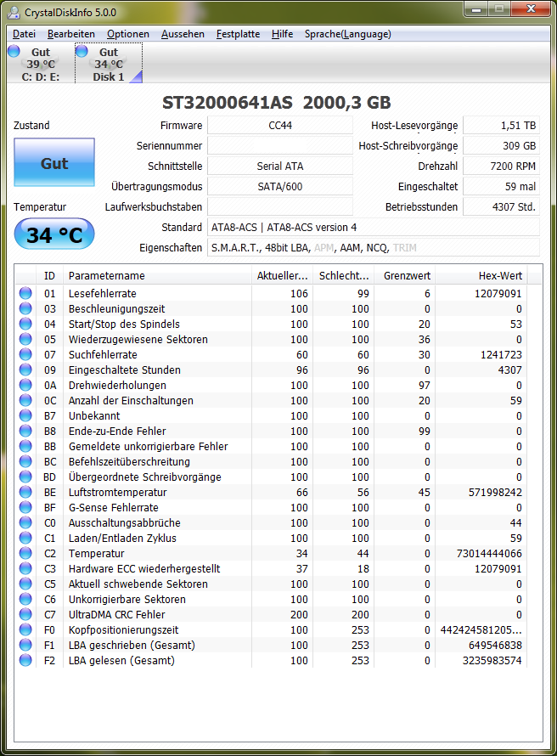This screenshot has height=756, width=557.
Task: Click status orb of Start/Stop des Spindels
Action: coord(25,324)
